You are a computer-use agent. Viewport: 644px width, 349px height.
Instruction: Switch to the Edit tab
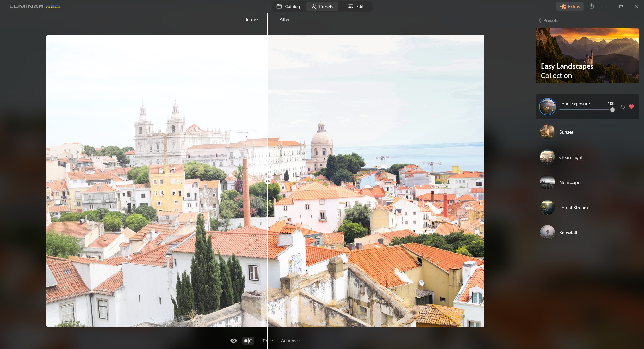point(356,6)
